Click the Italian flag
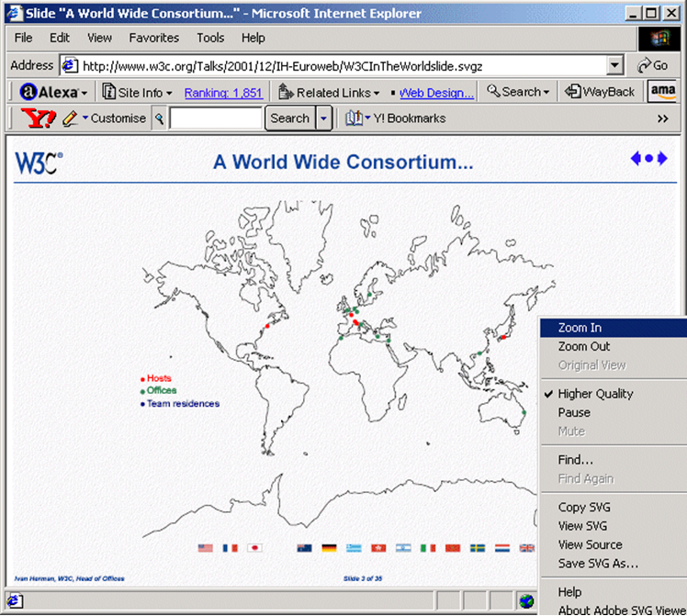Viewport: 687px width, 616px height. [x=428, y=548]
